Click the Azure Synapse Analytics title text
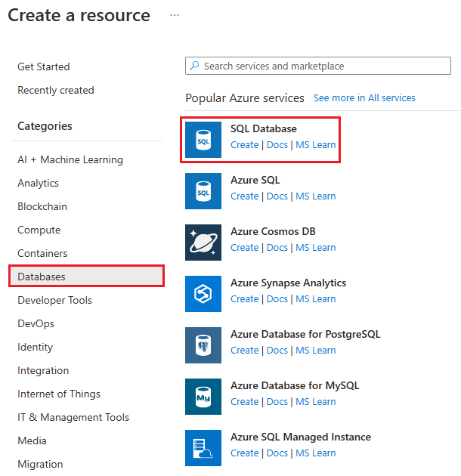 [x=288, y=283]
